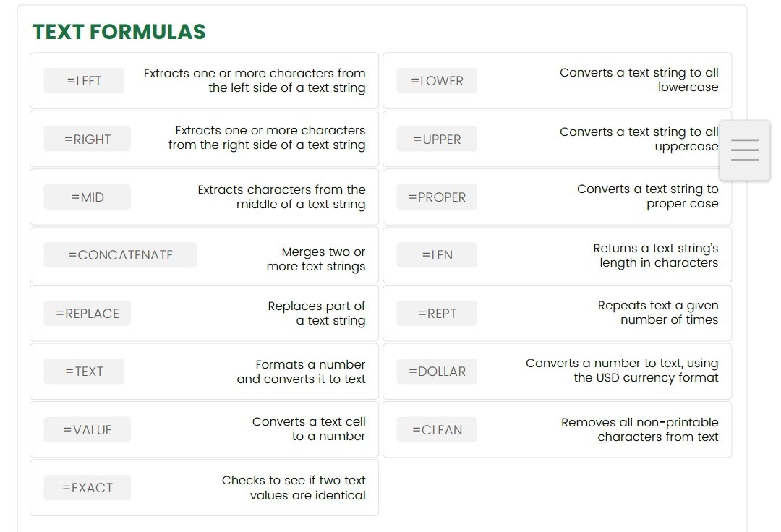Click the =TEXT formula label
Screen dimensions: 781x532
[84, 372]
